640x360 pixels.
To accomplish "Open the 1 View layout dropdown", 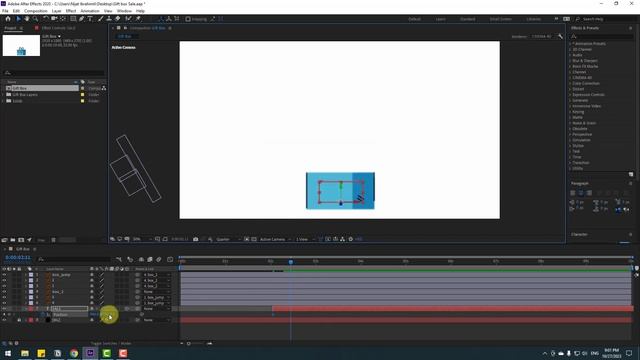I will pyautogui.click(x=305, y=239).
